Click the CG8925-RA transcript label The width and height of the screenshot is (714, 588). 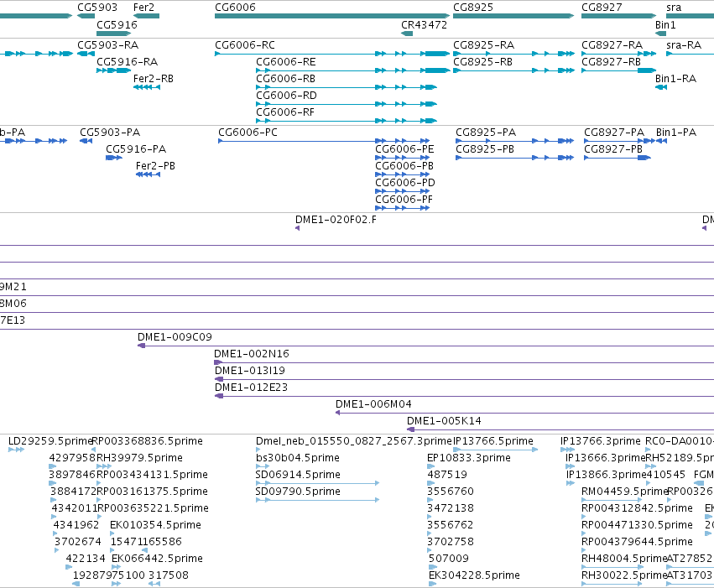click(x=483, y=45)
